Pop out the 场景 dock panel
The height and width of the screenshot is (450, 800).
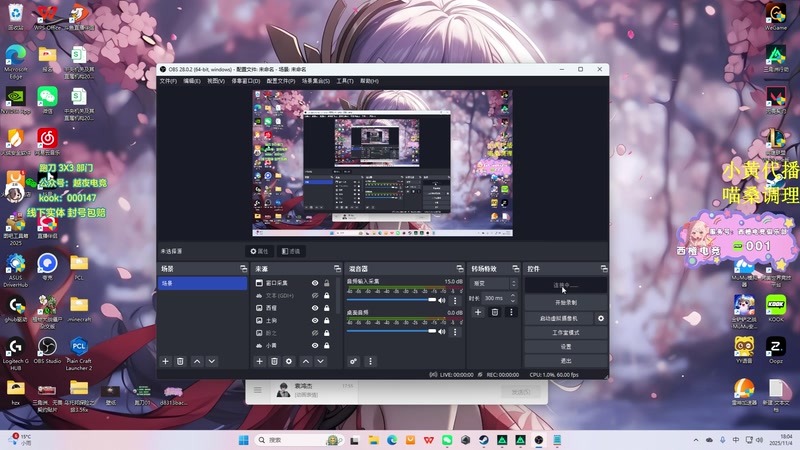pyautogui.click(x=243, y=268)
